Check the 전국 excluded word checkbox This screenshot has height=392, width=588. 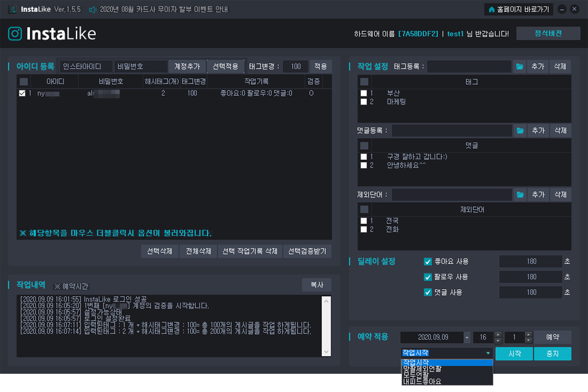point(363,221)
